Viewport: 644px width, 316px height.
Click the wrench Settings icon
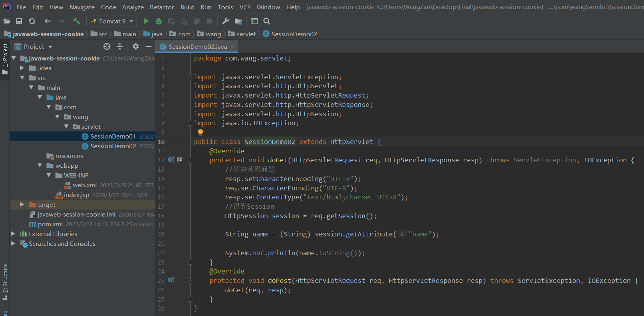click(225, 21)
